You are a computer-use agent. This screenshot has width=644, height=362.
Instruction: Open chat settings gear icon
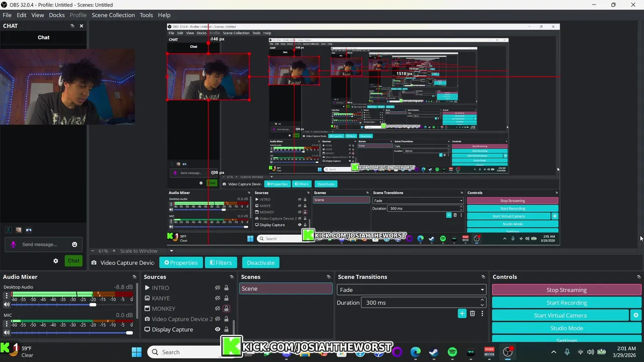[x=56, y=261]
